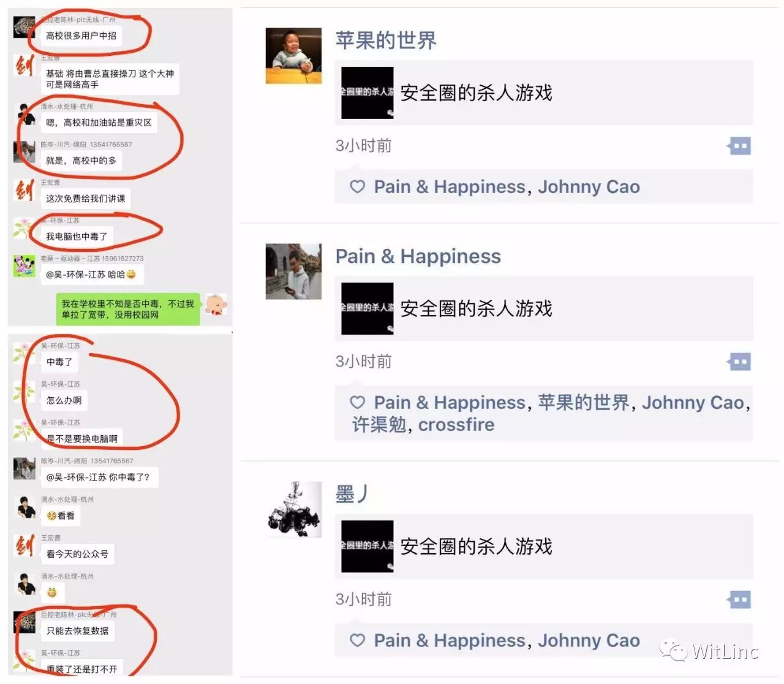Tap green chat bubble about campus broadband
Viewport: 784px width, 684px height.
pos(128,309)
